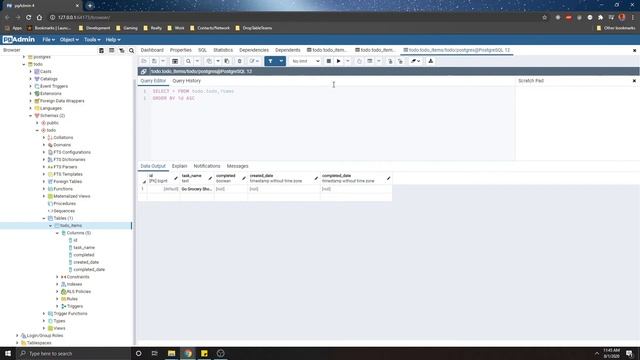
Task: Click the taskbar search box
Action: click(x=73, y=353)
